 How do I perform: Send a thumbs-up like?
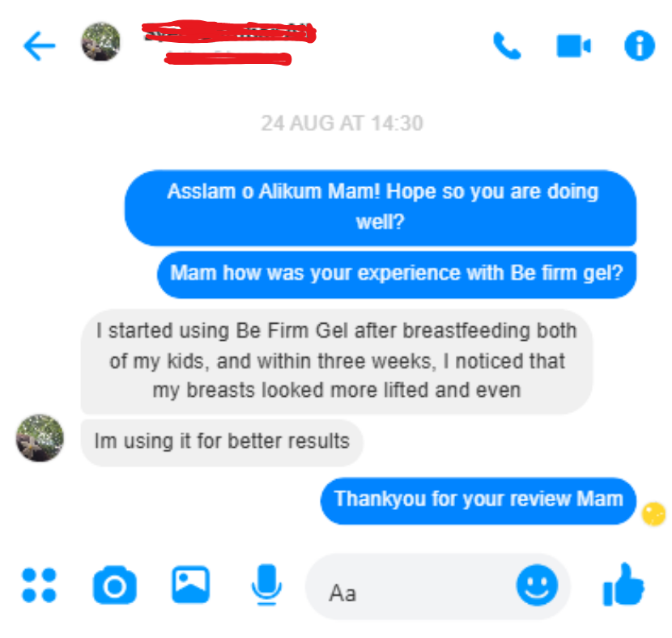623,585
